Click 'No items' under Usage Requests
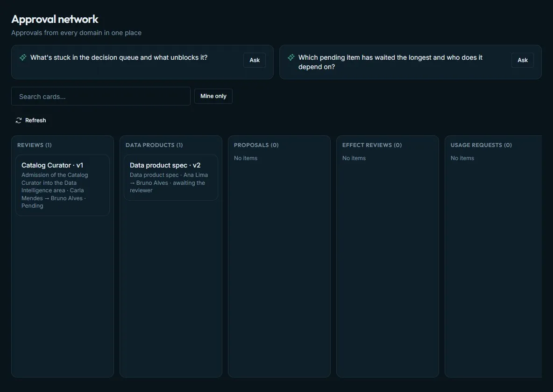 click(462, 158)
